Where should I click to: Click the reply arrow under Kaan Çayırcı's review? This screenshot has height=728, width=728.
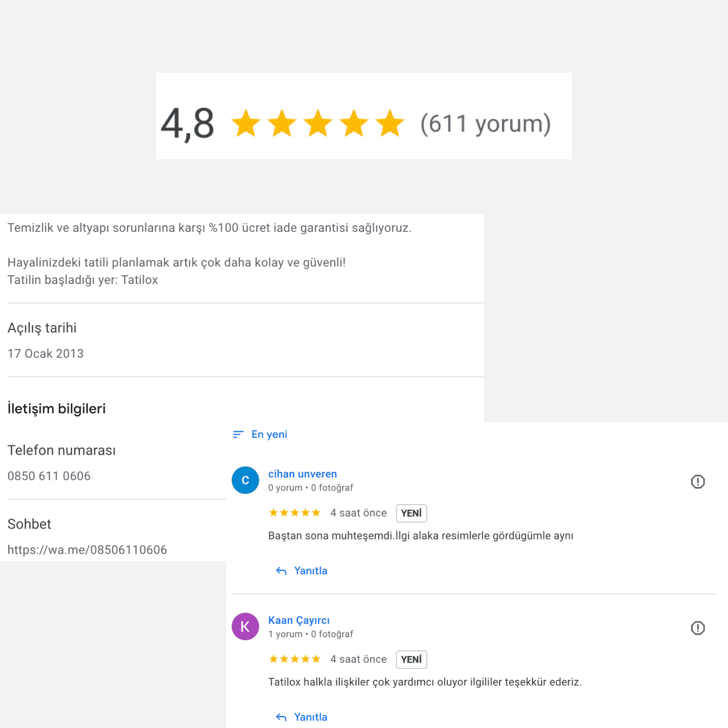pyautogui.click(x=281, y=717)
